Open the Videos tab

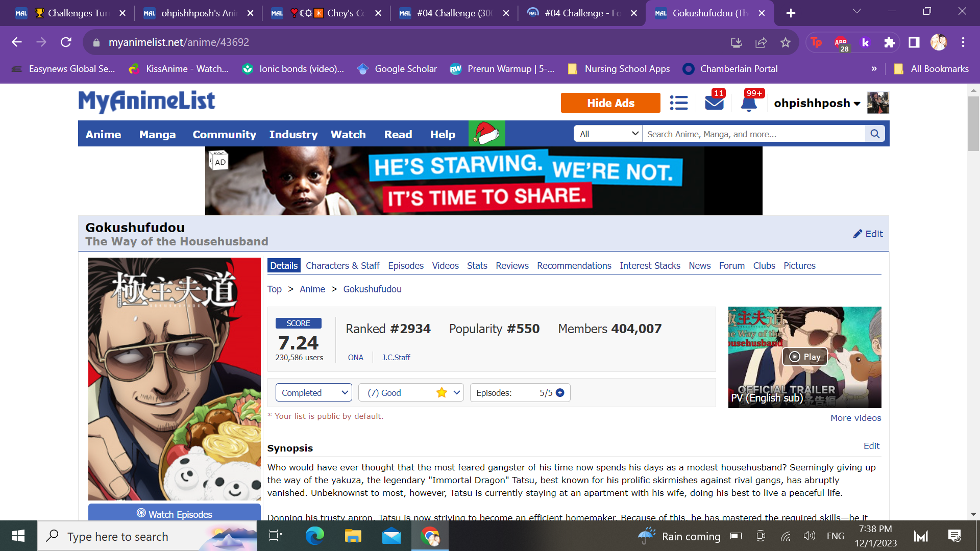point(445,265)
